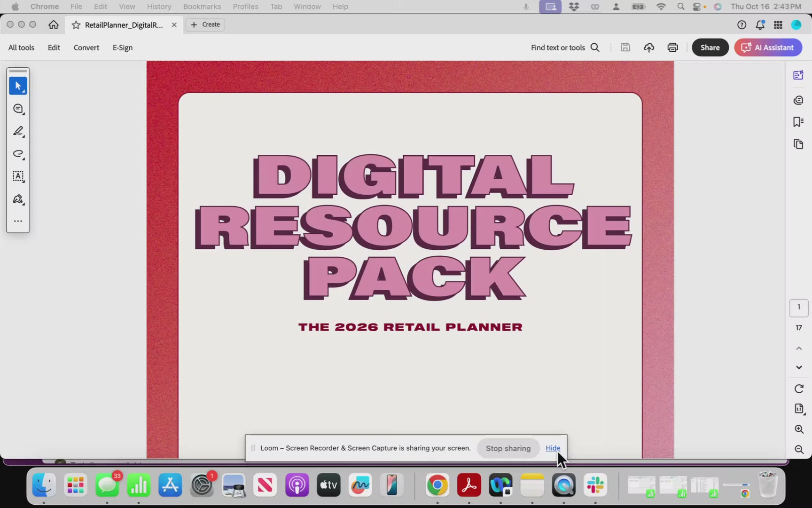The image size is (812, 508).
Task: Open the Fill and Sign tool
Action: [18, 198]
